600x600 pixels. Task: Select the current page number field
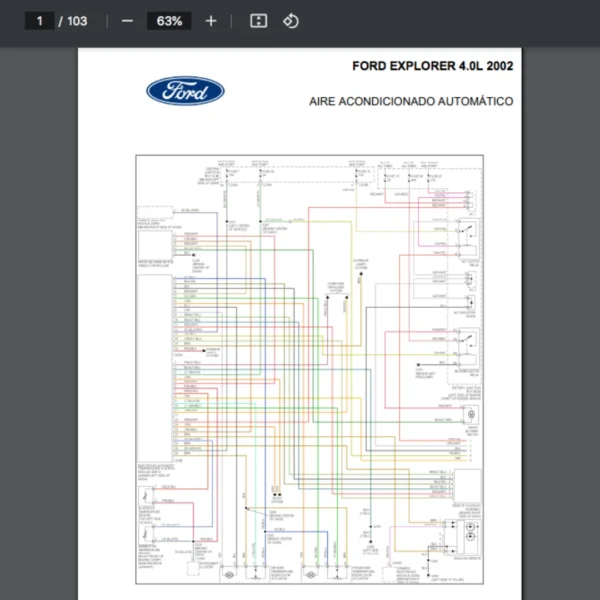pos(40,21)
